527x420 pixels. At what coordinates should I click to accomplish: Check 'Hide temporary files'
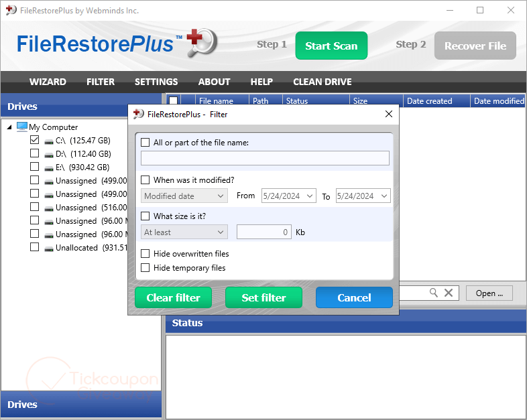pyautogui.click(x=145, y=267)
